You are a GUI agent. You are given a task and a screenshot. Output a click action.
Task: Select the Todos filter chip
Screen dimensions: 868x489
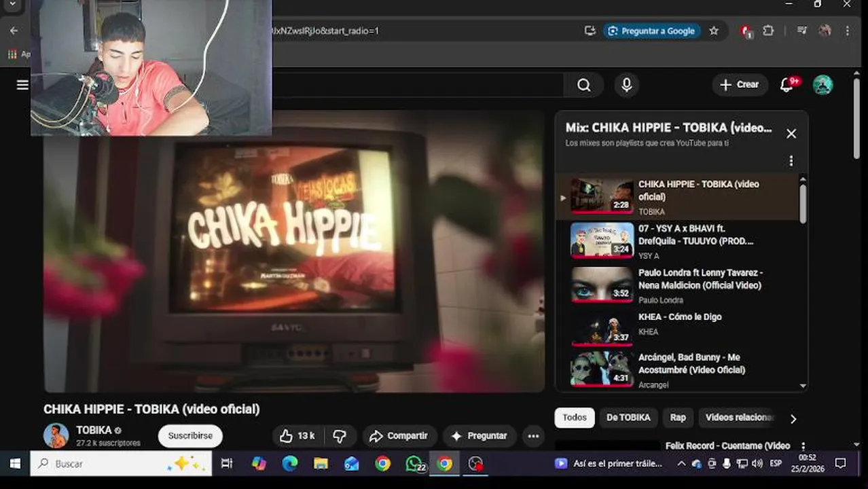tap(575, 418)
